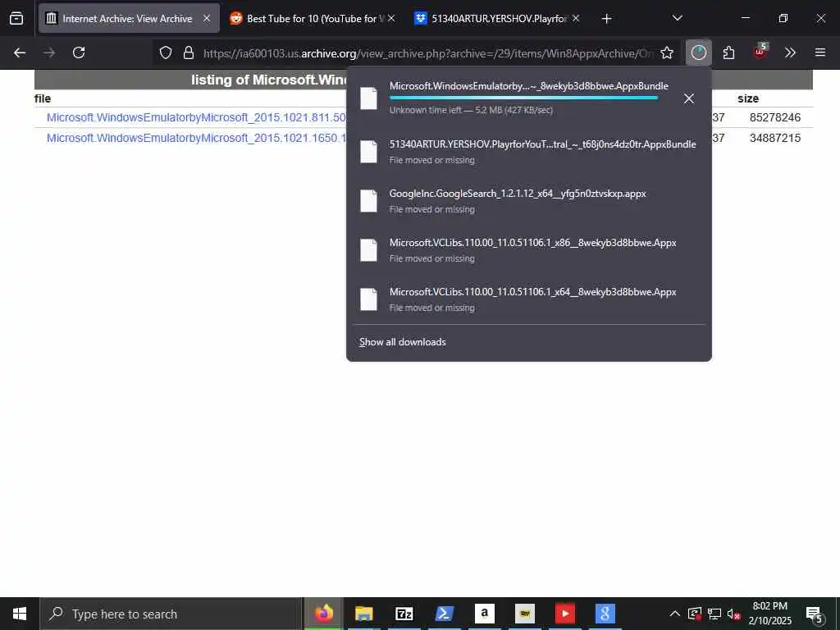The image size is (840, 630).
Task: Select the VCLibs x64 Appx download file
Action: (x=529, y=299)
